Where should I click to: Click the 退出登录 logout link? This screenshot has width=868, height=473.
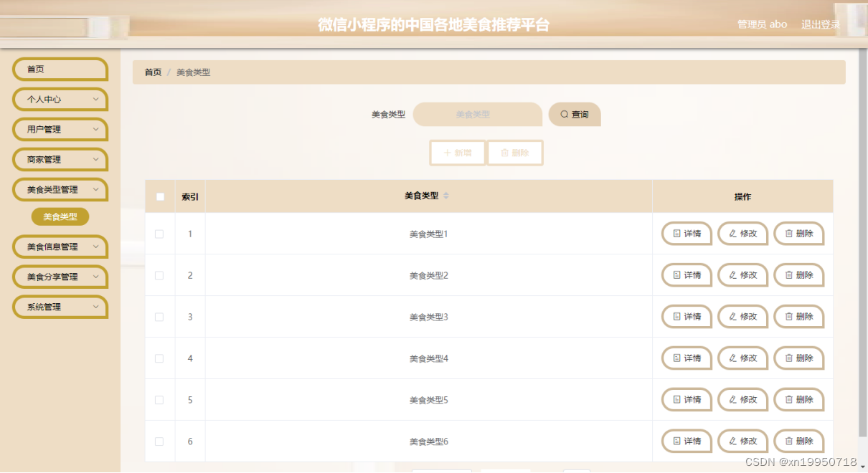pyautogui.click(x=821, y=24)
